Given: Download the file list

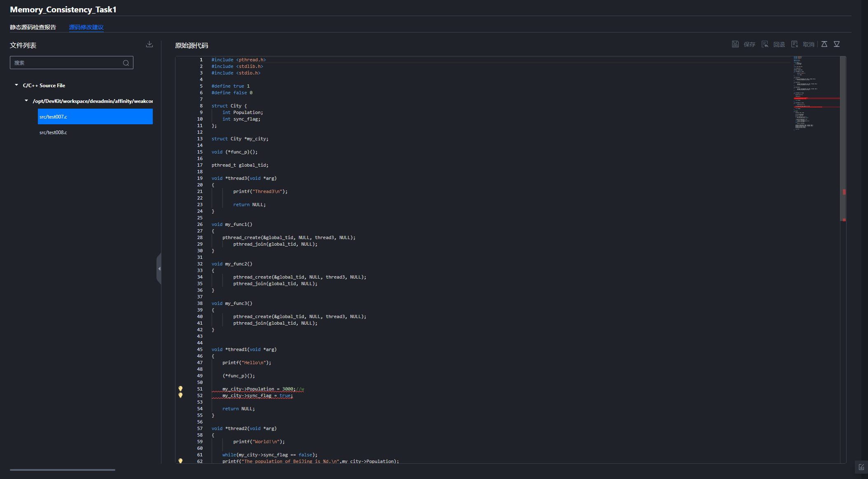Looking at the screenshot, I should (x=149, y=44).
